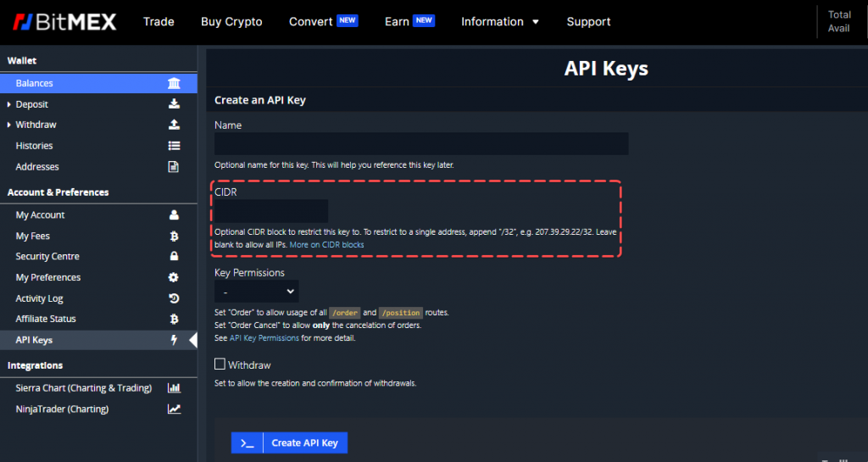
Task: Click the /order route tag
Action: 345,313
